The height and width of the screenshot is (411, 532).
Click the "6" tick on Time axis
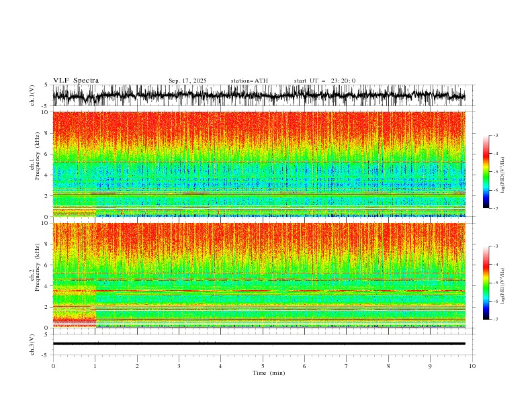304,366
